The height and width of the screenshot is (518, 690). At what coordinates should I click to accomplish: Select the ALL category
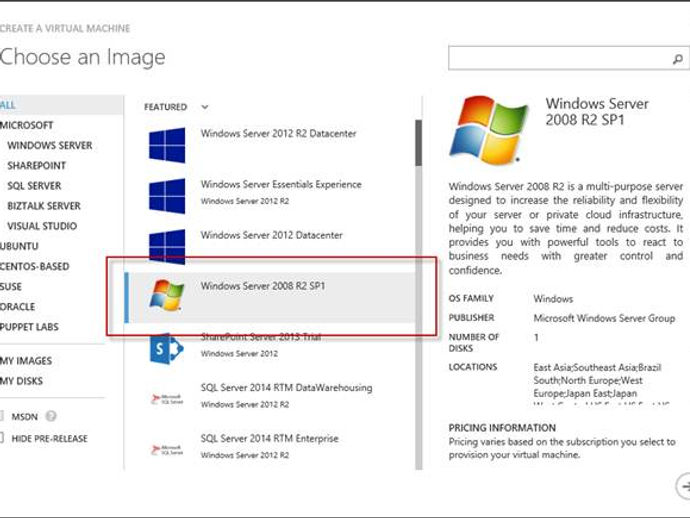click(x=61, y=105)
